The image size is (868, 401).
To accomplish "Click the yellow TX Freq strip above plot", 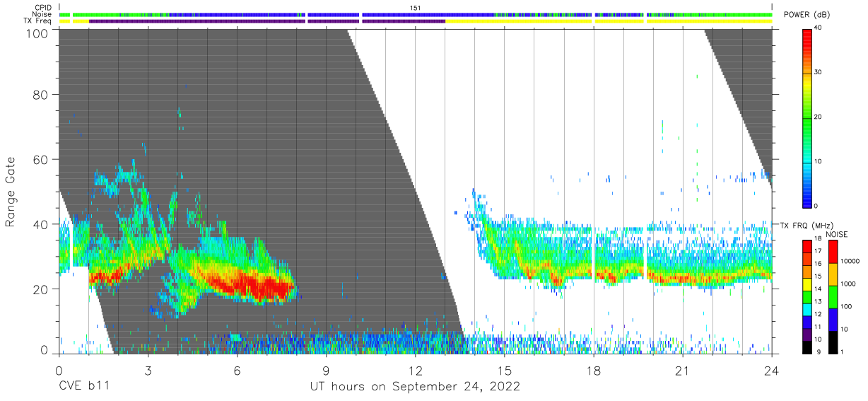I will (416, 21).
